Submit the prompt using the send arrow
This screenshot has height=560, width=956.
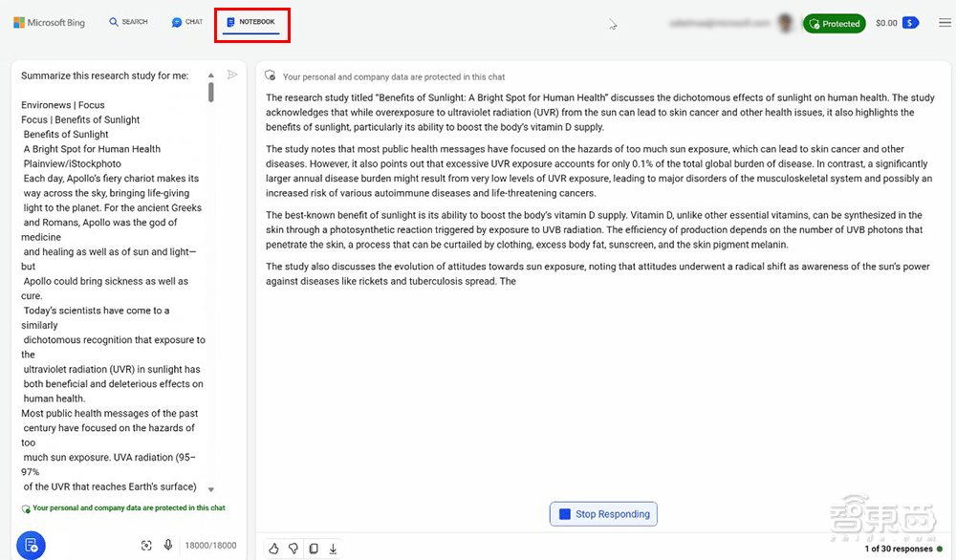click(x=231, y=75)
